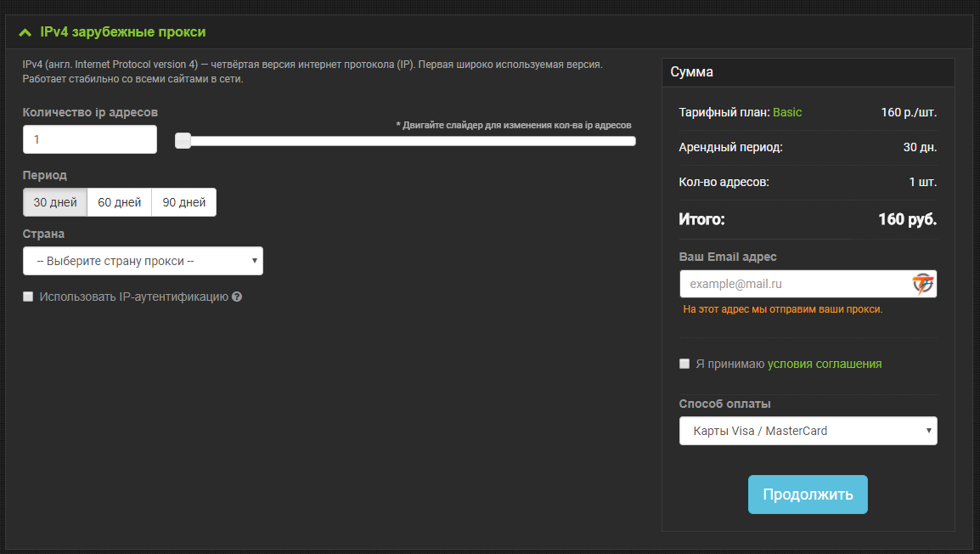Click the Количество ip адресов input field

pyautogui.click(x=90, y=139)
